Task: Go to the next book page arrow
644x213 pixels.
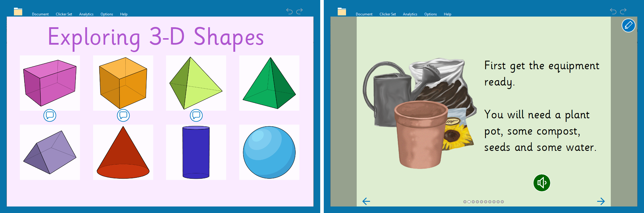Action: [601, 201]
